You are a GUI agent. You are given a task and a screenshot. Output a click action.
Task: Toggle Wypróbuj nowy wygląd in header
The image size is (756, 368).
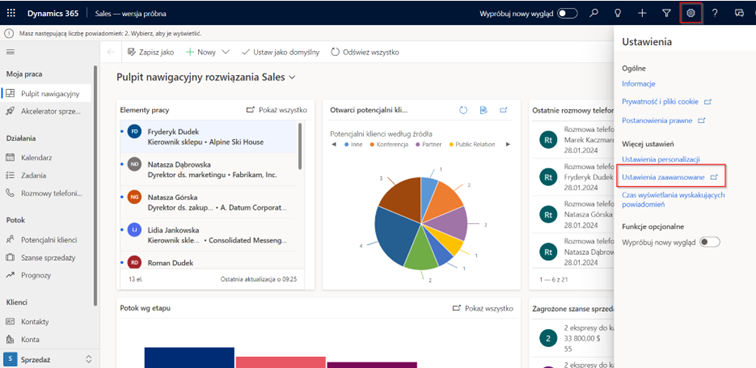click(567, 14)
